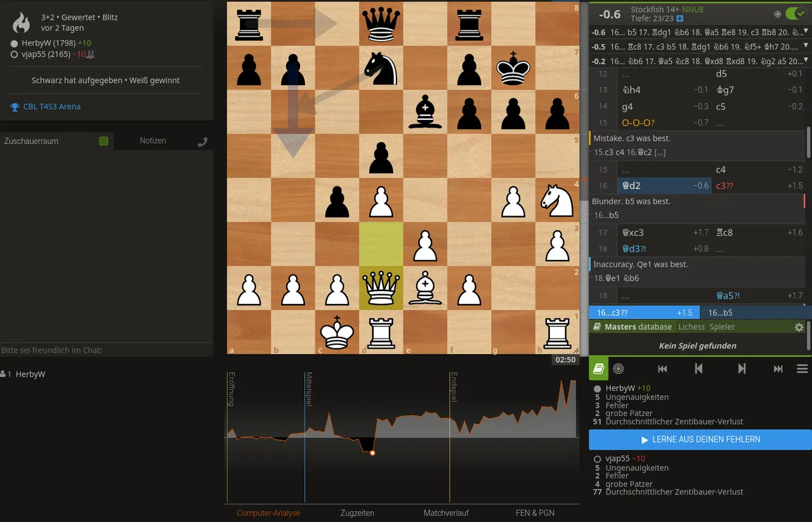Open the hamburger analysis menu
This screenshot has width=812, height=522.
[802, 369]
